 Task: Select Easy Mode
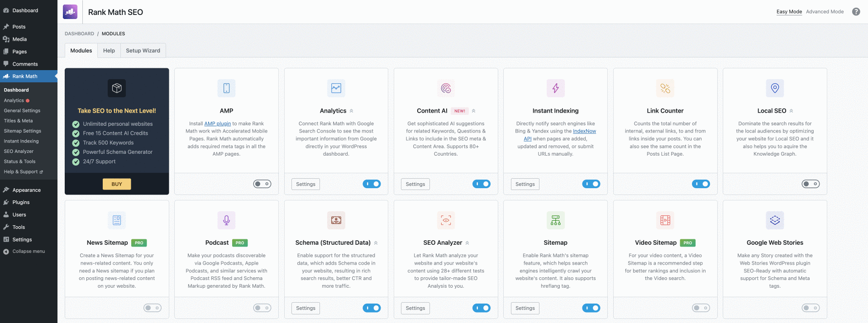pos(789,12)
